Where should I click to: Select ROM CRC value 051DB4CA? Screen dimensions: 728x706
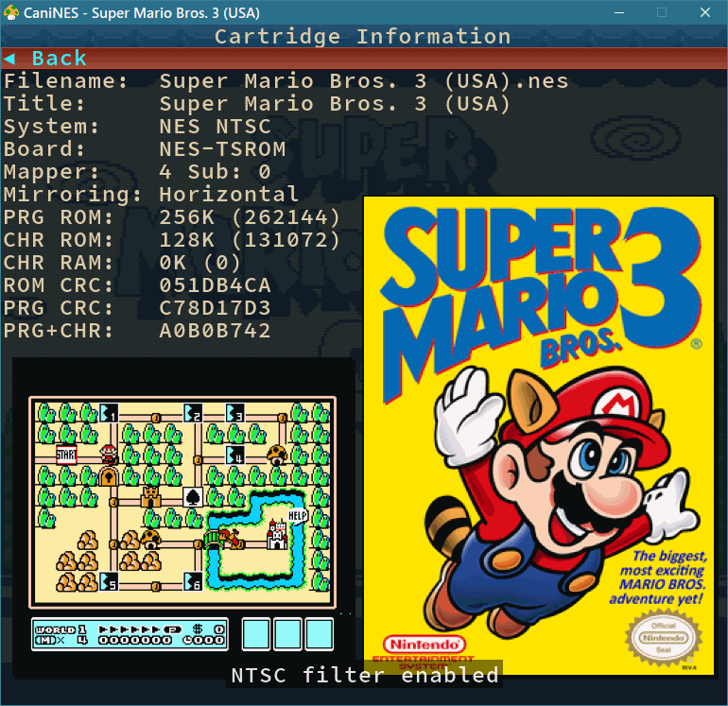215,285
